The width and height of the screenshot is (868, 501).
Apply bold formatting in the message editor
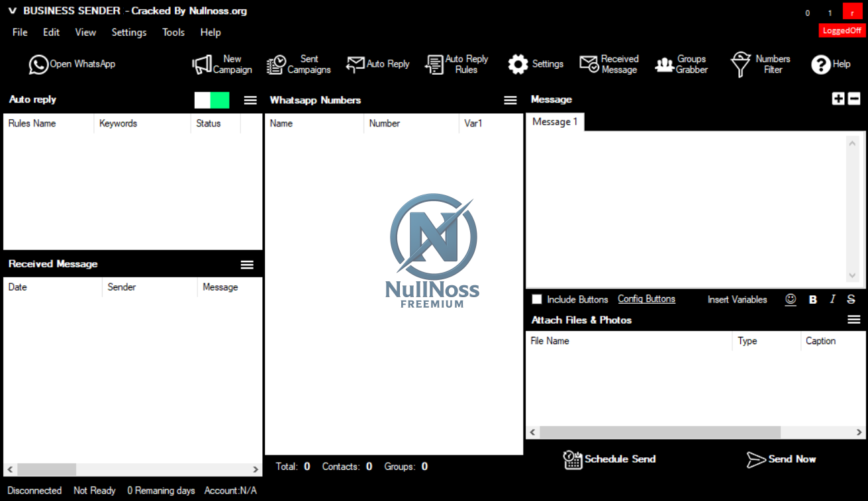tap(812, 300)
